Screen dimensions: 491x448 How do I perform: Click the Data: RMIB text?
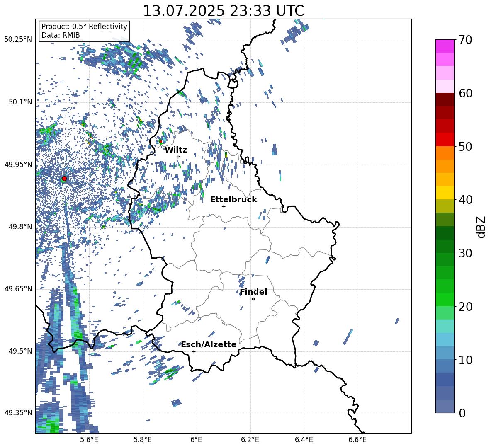click(61, 35)
